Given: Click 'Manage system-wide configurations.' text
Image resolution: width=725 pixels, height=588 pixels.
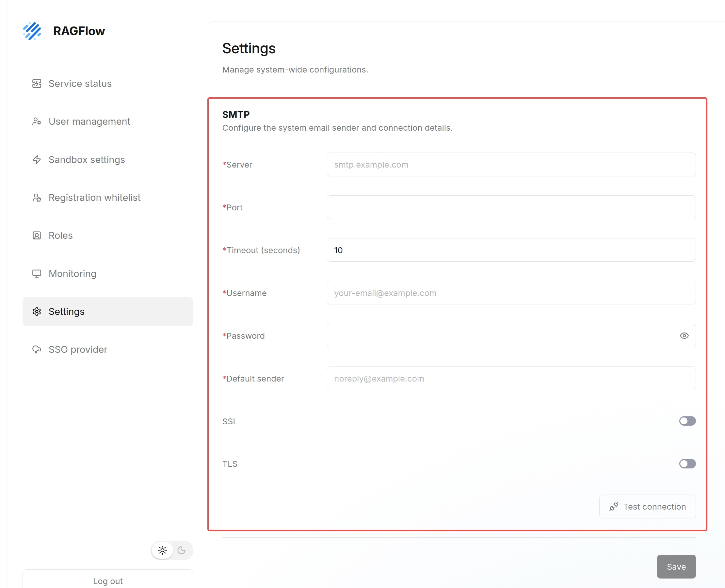Looking at the screenshot, I should 295,70.
